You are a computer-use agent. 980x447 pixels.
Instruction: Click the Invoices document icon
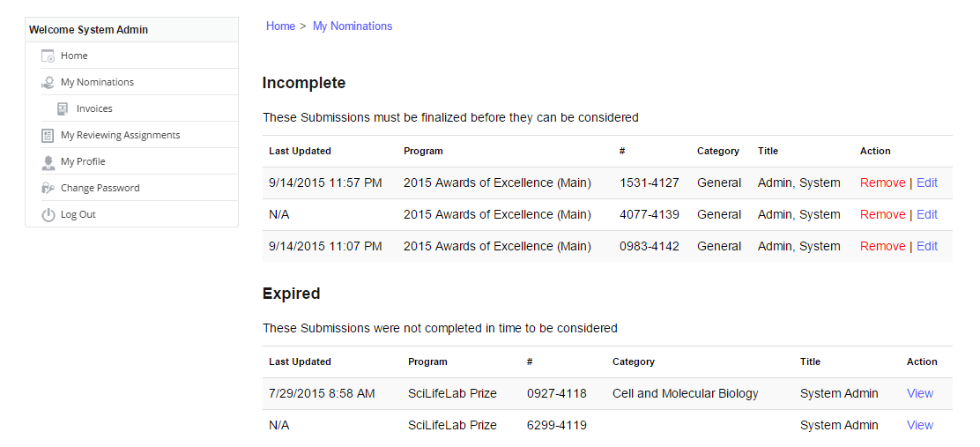tap(63, 108)
